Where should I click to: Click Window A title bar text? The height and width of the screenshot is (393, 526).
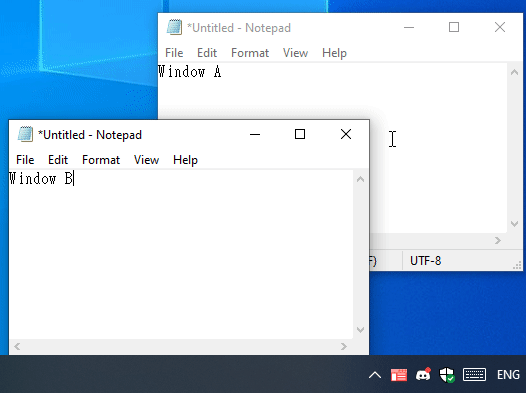tap(239, 28)
